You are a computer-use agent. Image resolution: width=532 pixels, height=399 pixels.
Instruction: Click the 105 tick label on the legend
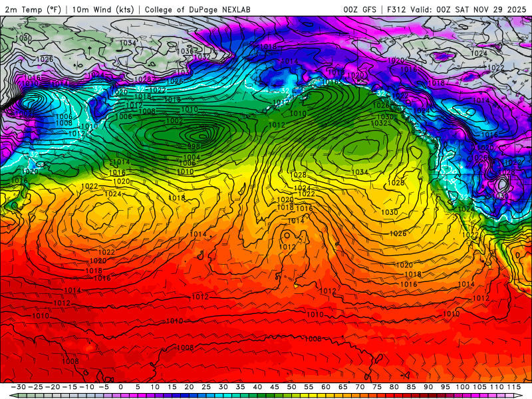point(479,387)
